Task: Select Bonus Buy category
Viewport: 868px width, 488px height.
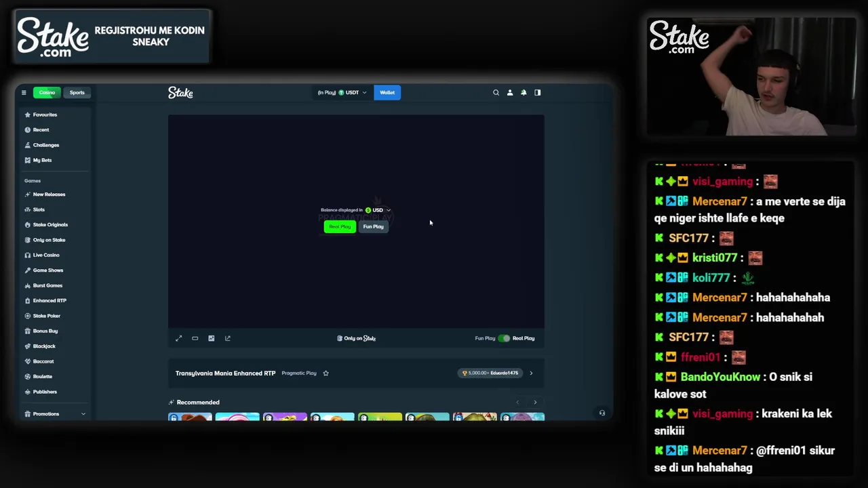Action: [x=45, y=331]
